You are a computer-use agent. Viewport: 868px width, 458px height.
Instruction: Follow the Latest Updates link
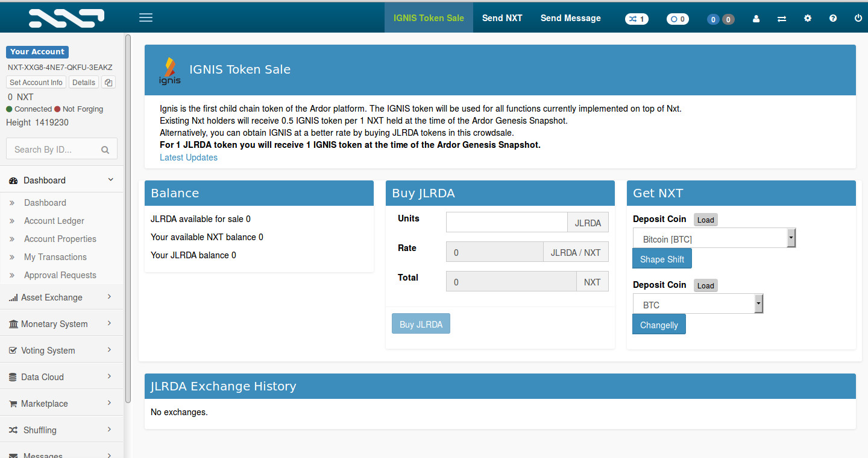coord(189,157)
